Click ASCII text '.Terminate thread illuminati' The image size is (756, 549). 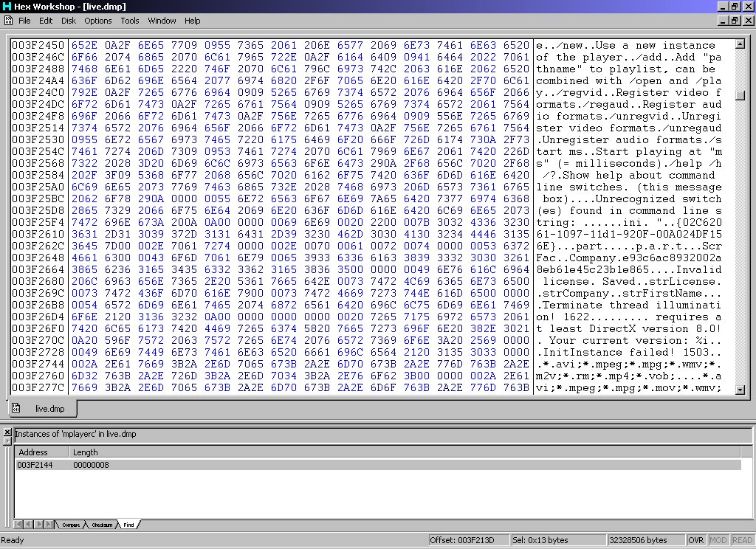(x=629, y=305)
